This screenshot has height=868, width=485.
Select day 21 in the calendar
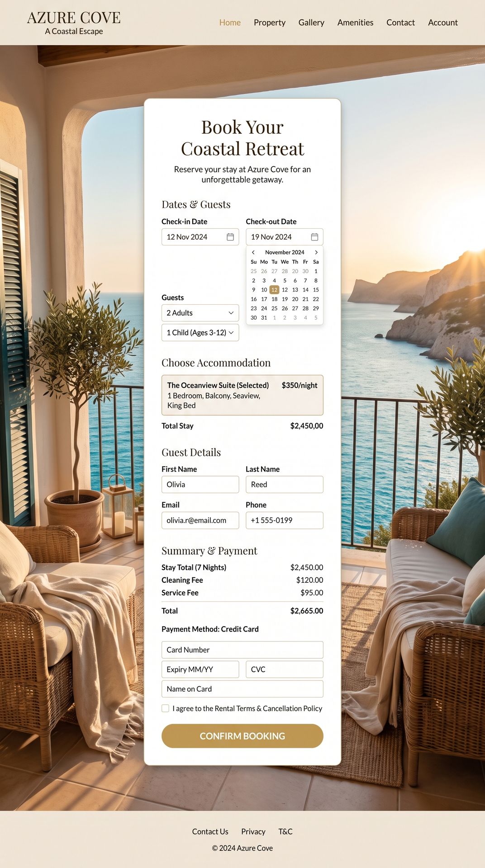point(305,299)
